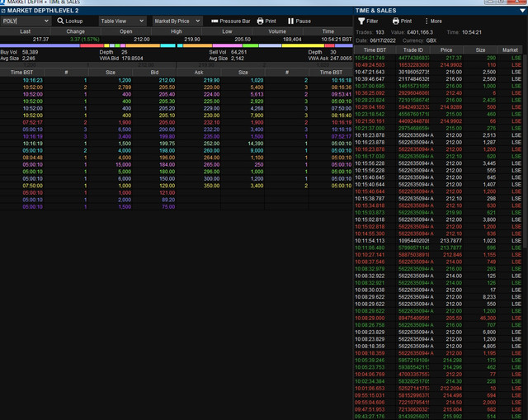Pause the Market Depth feed
The width and height of the screenshot is (528, 420).
(299, 21)
